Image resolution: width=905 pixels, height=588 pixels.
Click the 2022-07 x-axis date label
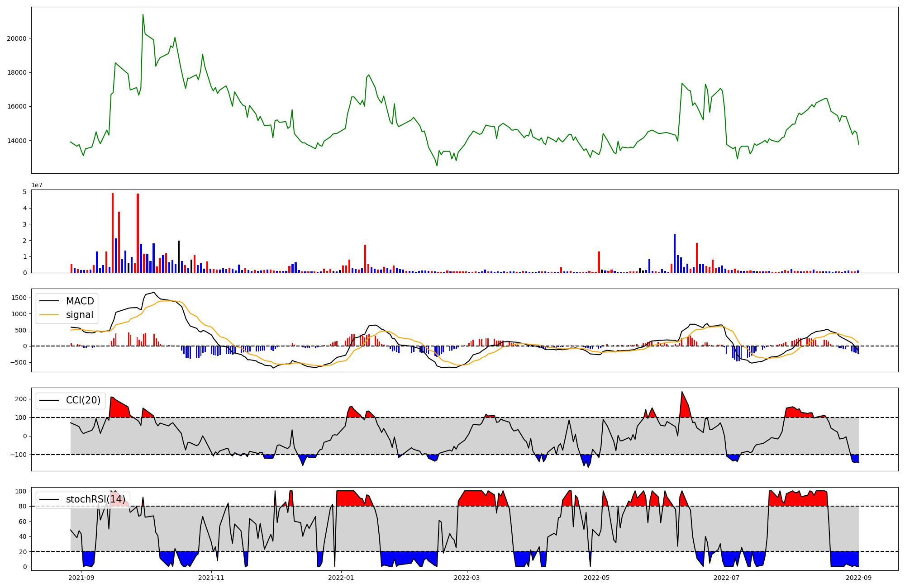click(x=726, y=578)
